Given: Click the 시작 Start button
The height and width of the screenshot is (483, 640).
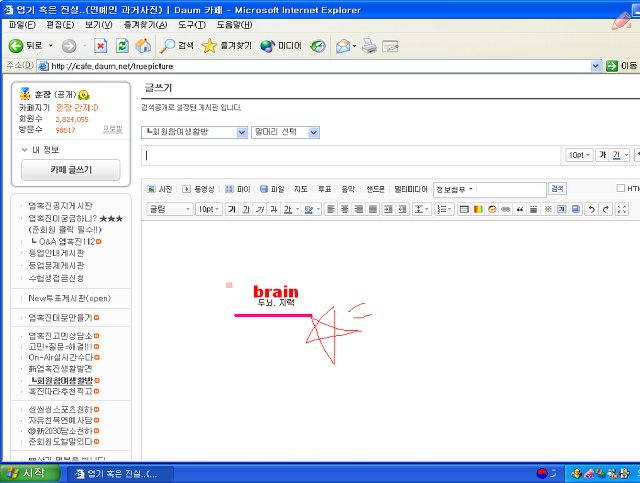Looking at the screenshot, I should click(30, 474).
